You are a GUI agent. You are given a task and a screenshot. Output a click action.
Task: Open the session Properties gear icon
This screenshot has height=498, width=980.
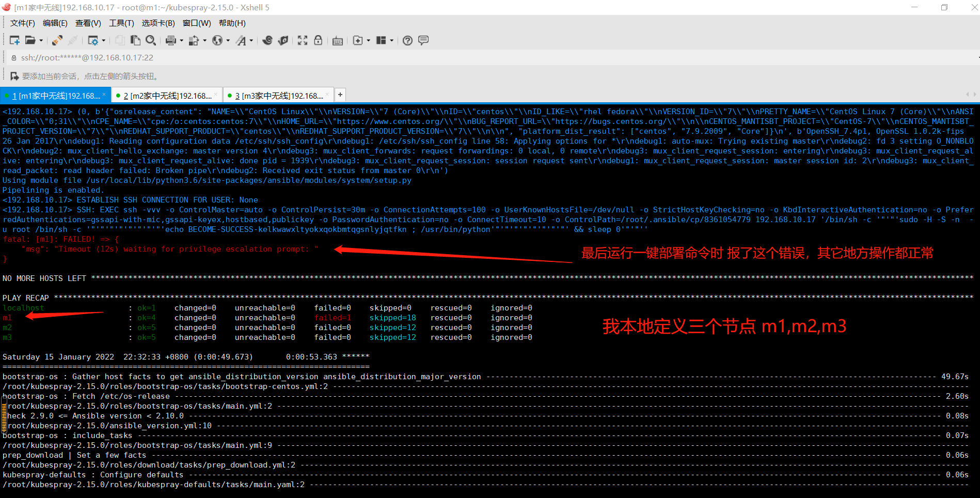(93, 40)
